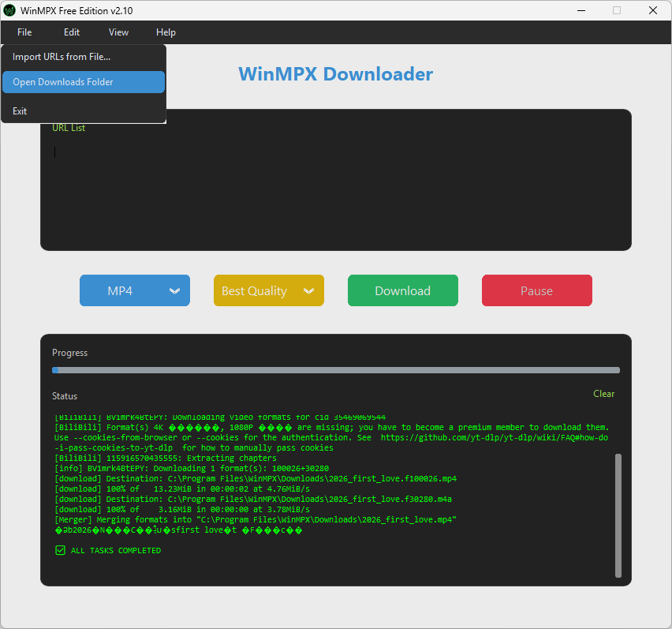Click the Progress bar track
The height and width of the screenshot is (629, 672).
pyautogui.click(x=335, y=370)
